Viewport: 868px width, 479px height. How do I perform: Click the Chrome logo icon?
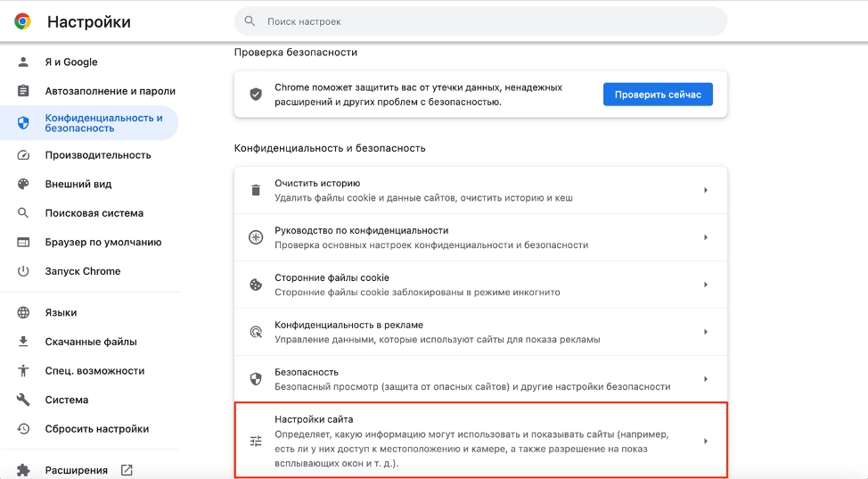click(x=22, y=21)
